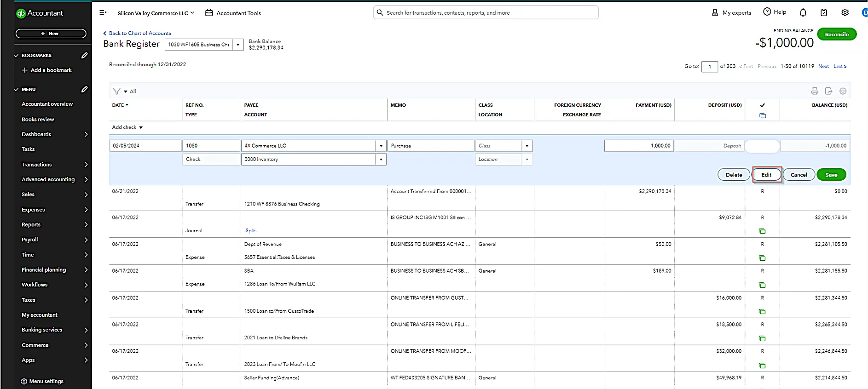Click the attachment column header icon

click(x=763, y=115)
